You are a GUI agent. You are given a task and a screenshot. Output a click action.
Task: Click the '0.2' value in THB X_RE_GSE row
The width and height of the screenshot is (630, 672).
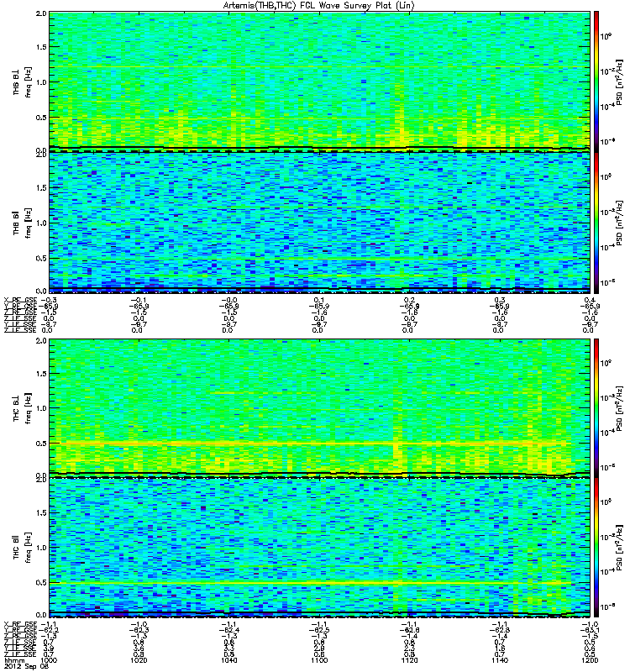pos(409,300)
